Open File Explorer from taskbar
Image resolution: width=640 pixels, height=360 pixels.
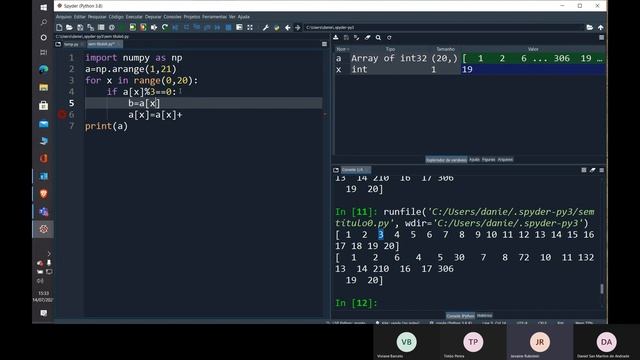click(44, 87)
